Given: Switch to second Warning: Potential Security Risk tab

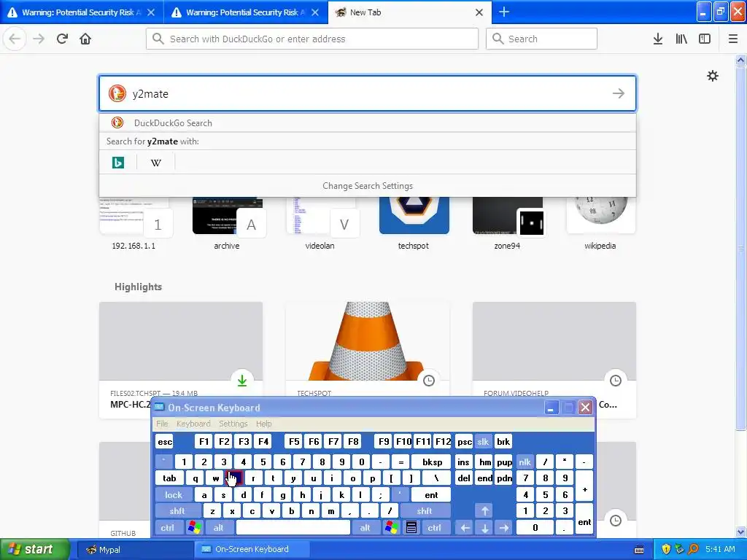Looking at the screenshot, I should (246, 12).
